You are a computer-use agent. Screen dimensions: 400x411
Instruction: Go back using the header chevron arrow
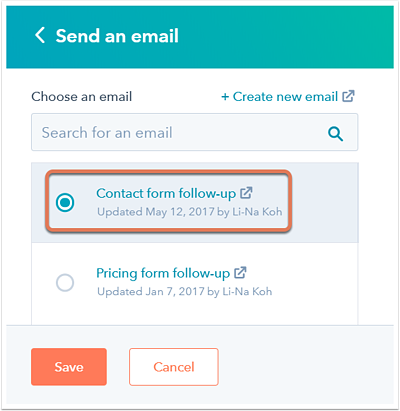pyautogui.click(x=40, y=35)
